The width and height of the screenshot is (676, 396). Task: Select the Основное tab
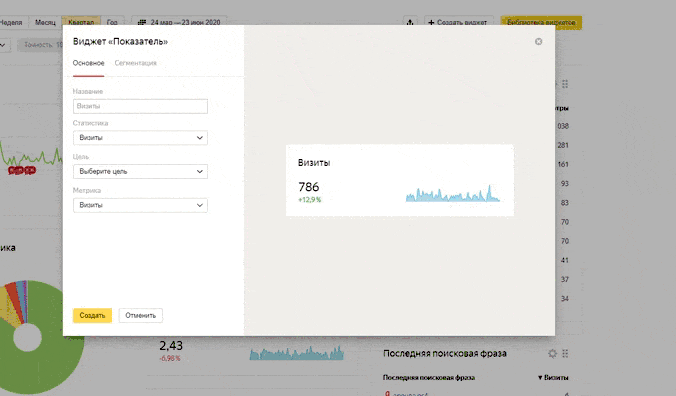[88, 63]
